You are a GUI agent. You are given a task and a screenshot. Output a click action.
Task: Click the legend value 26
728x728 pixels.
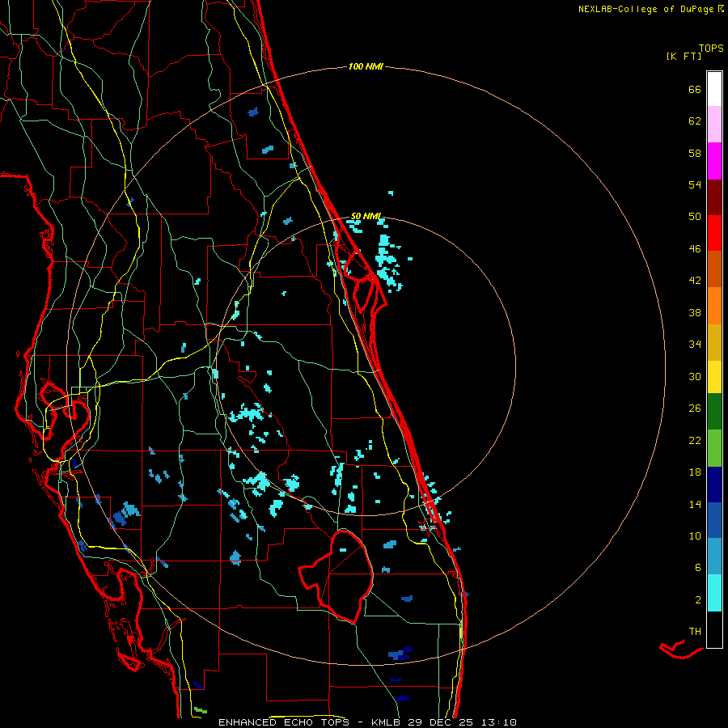click(x=695, y=408)
